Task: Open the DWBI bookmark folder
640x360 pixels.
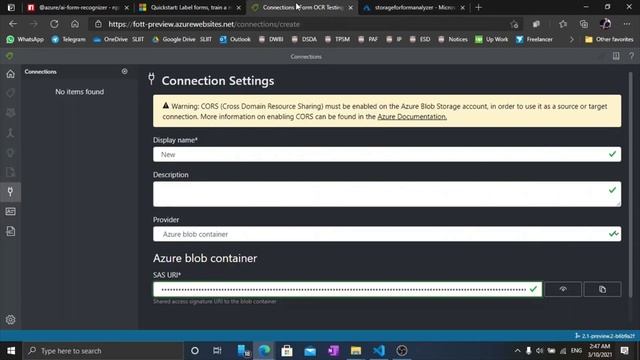Action: 271,40
